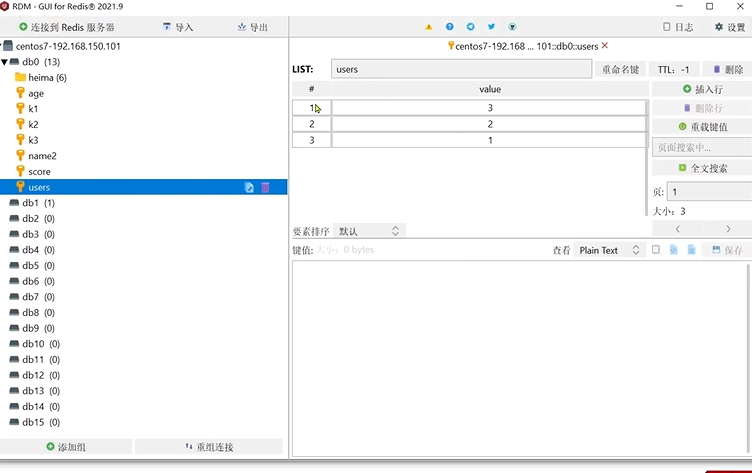Select list row 1 with value 3
The image size is (752, 473).
coord(469,108)
